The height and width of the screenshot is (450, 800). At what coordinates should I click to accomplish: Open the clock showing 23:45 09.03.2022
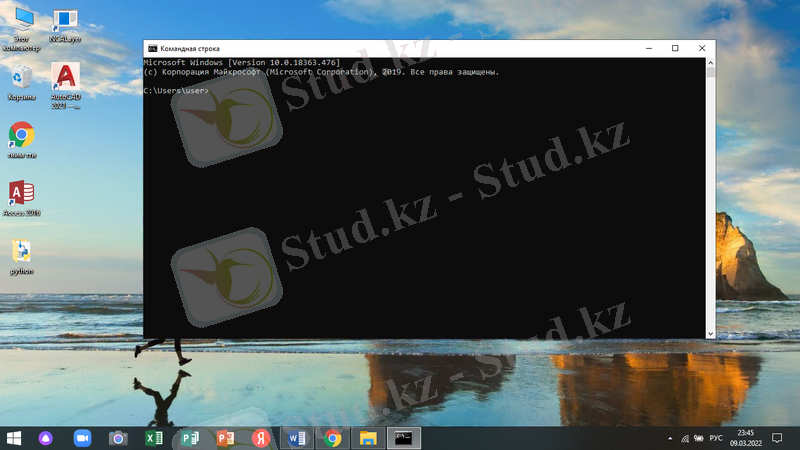[x=745, y=438]
